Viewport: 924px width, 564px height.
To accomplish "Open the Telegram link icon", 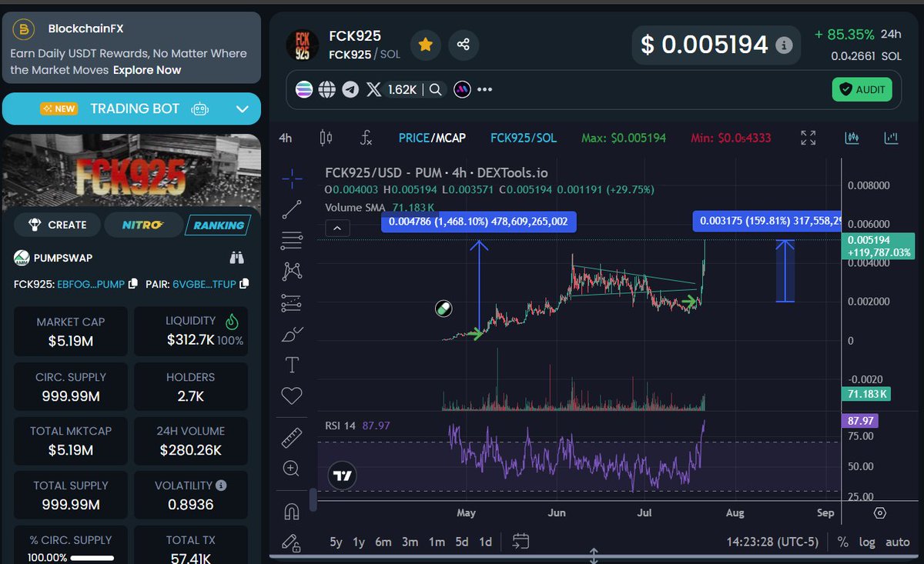I will [x=350, y=89].
